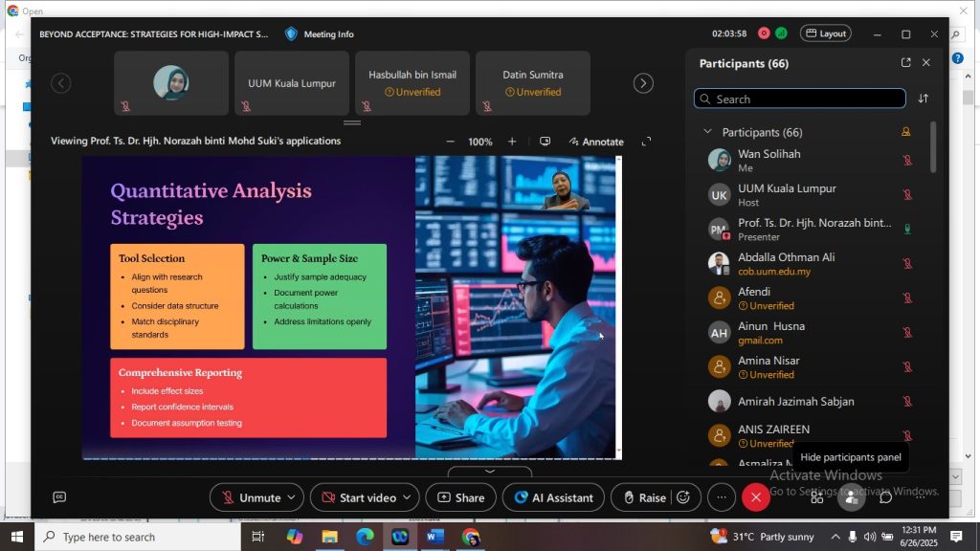Image resolution: width=980 pixels, height=551 pixels.
Task: Zoom in on the shared content
Action: tap(512, 142)
